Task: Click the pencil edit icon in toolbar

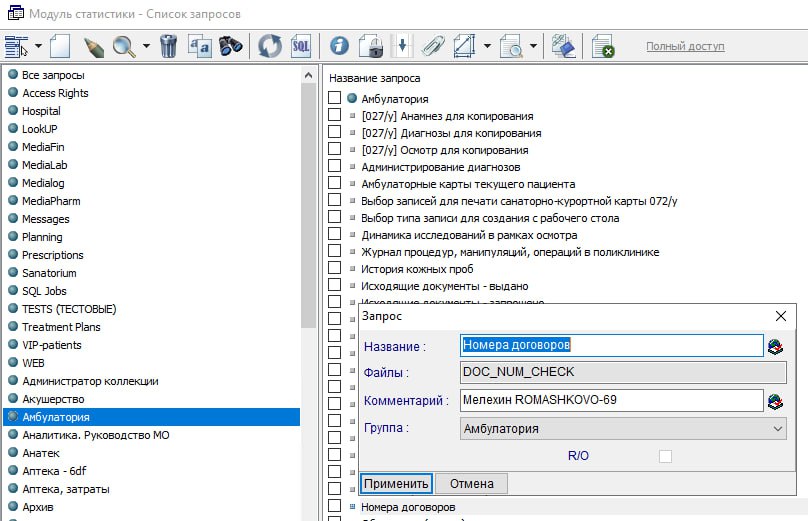Action: (94, 46)
